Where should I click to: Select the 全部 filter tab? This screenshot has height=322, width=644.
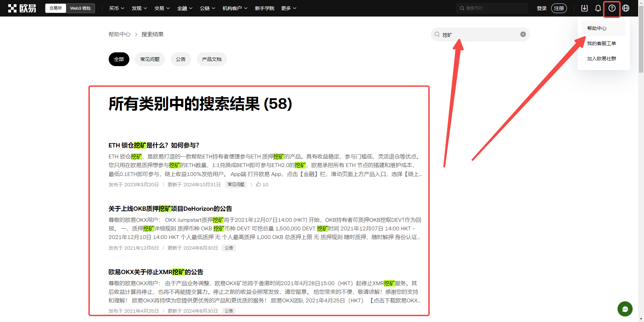click(119, 59)
